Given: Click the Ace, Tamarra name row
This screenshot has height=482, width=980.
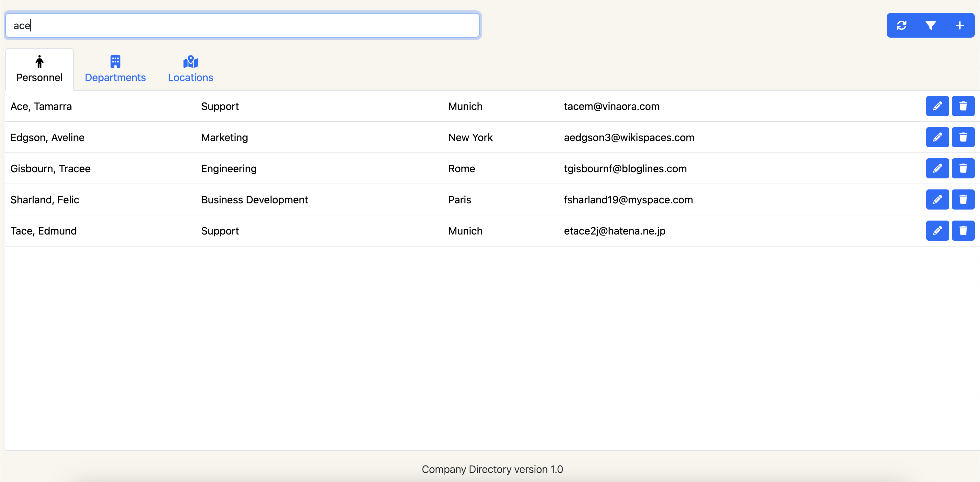Looking at the screenshot, I should [41, 107].
